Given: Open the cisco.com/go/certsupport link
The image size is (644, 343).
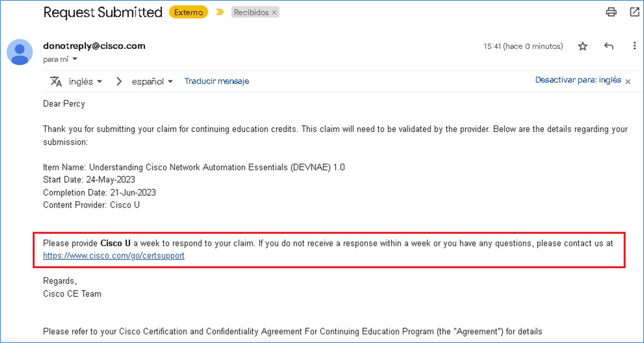Looking at the screenshot, I should (113, 256).
